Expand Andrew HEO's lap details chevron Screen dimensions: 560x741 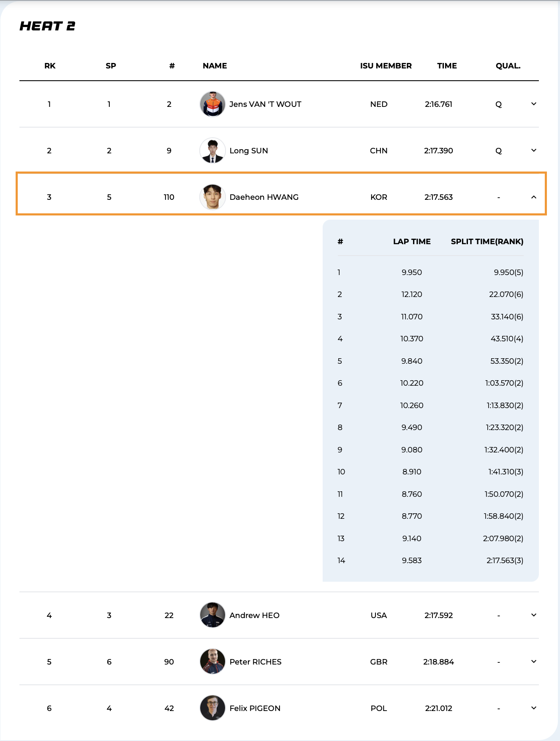pyautogui.click(x=533, y=615)
